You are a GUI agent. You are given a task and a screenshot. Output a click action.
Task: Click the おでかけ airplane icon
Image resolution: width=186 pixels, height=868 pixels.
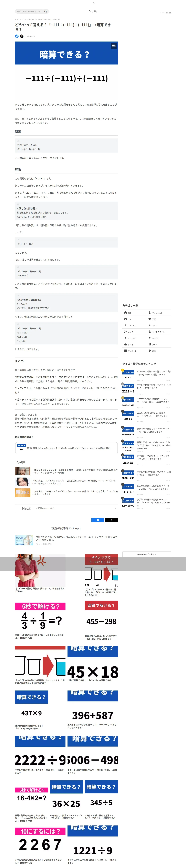tap(150, 338)
